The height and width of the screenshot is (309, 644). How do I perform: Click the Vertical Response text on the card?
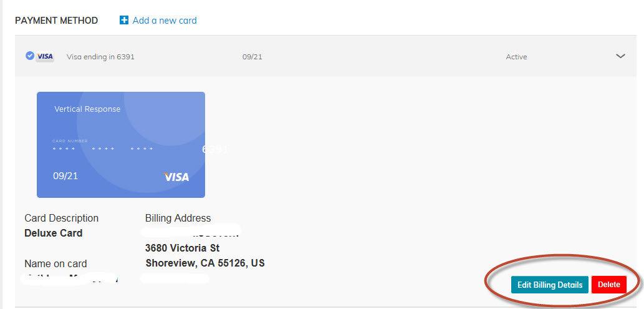tap(87, 109)
